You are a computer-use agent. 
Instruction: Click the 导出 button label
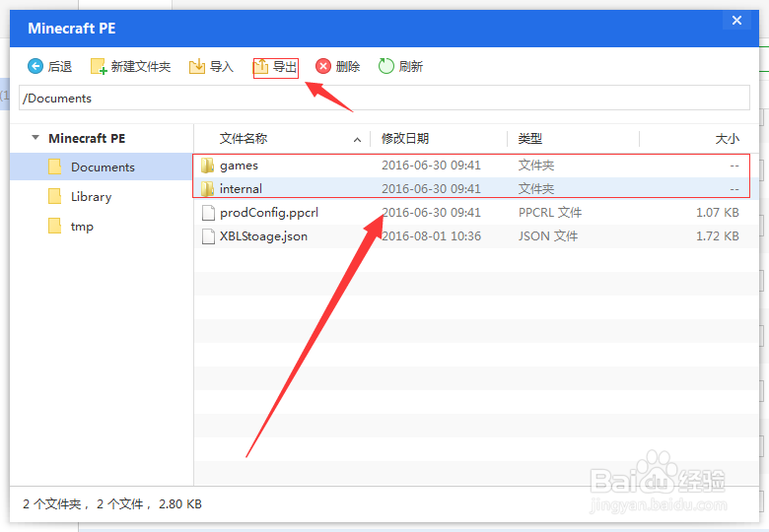(x=285, y=67)
